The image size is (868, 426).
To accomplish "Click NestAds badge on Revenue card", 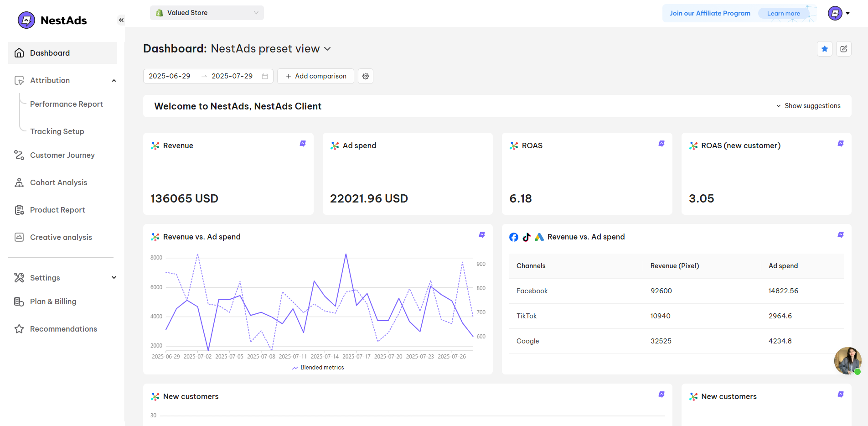I will pyautogui.click(x=303, y=144).
